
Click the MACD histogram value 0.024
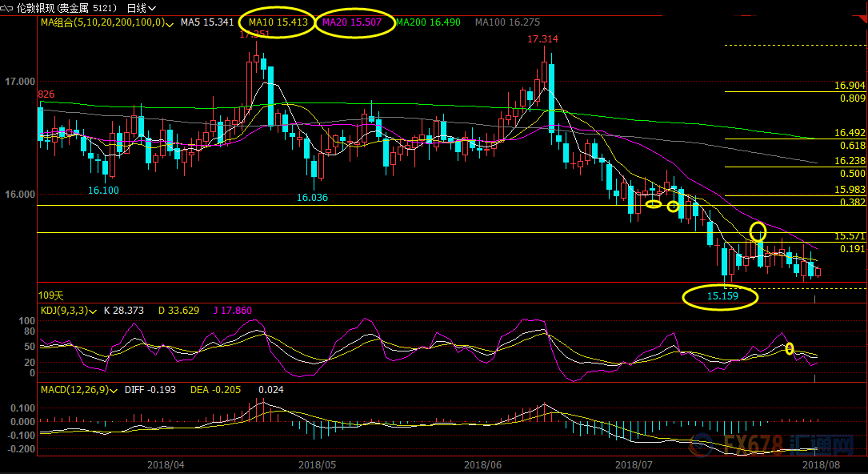click(x=271, y=390)
